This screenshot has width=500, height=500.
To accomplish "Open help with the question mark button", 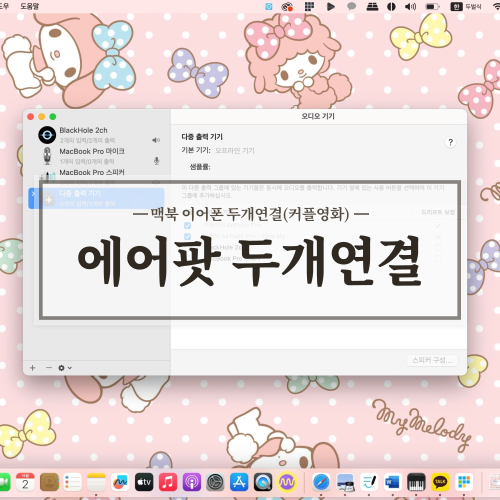I will point(450,142).
